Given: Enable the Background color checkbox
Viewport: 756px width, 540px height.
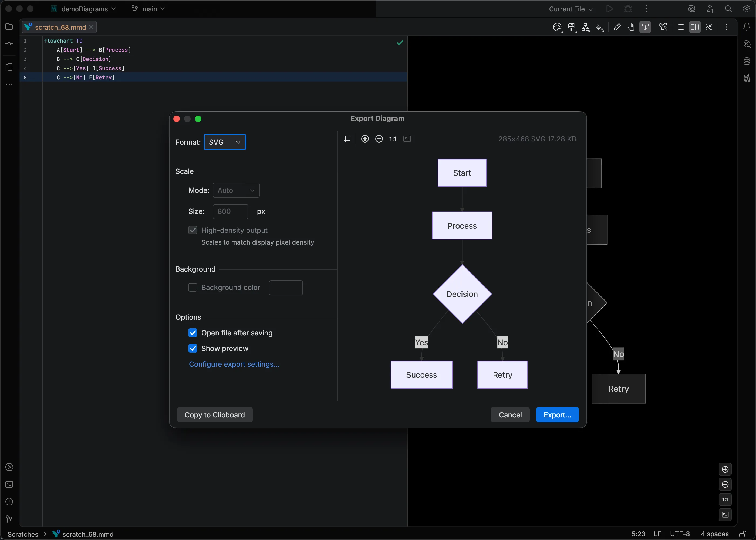Looking at the screenshot, I should tap(193, 287).
